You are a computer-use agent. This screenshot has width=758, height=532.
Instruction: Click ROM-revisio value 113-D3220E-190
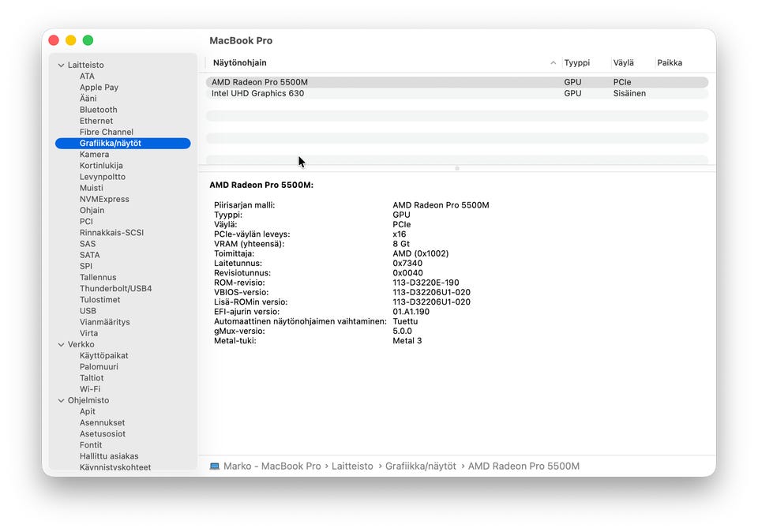pyautogui.click(x=426, y=283)
